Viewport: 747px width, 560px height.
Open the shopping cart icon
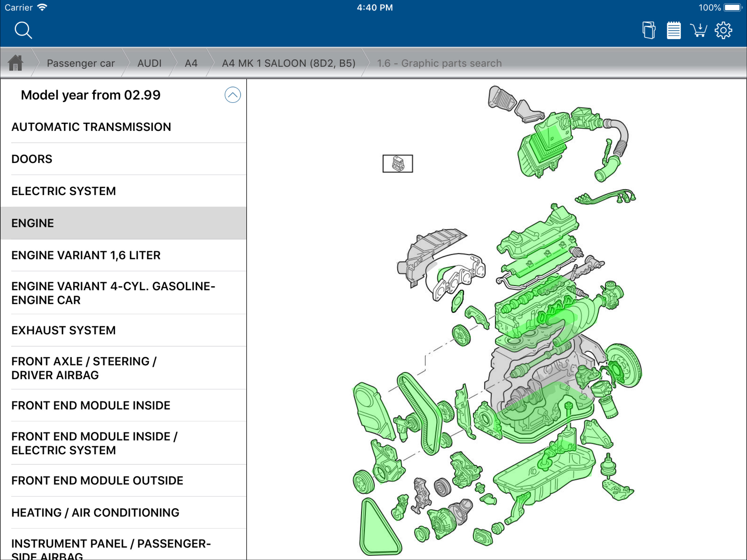698,30
